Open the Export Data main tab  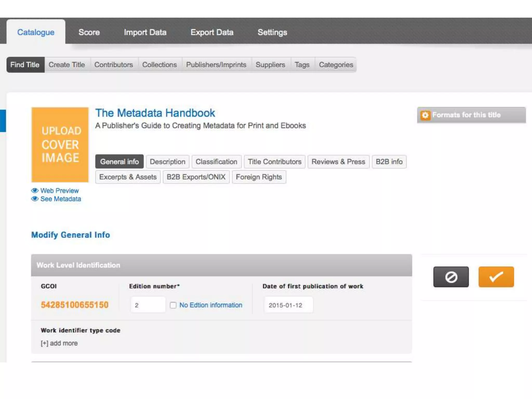212,32
